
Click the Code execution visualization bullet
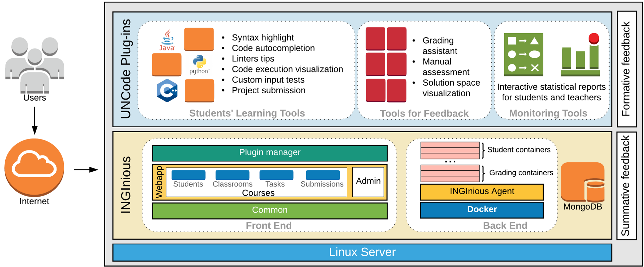coord(287,69)
